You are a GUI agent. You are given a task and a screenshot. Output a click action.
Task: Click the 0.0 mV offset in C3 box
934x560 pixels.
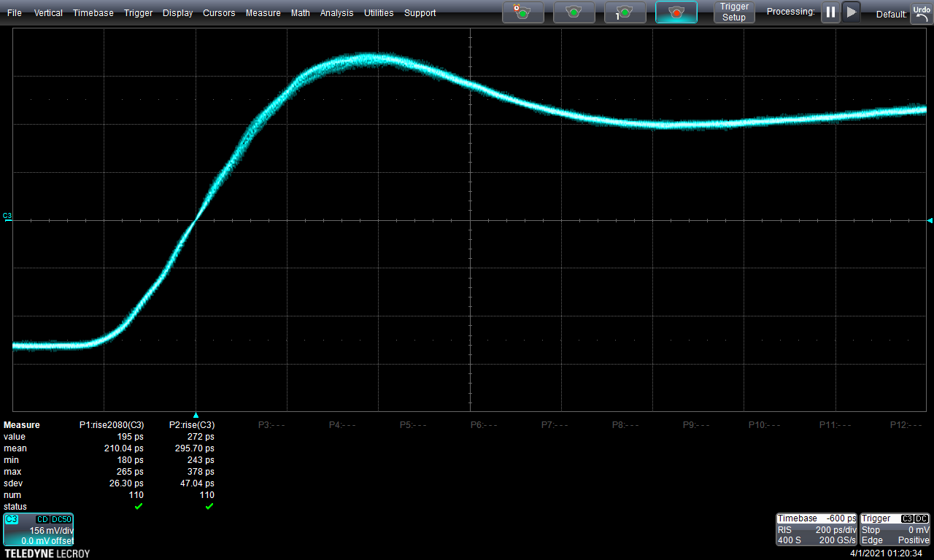(x=47, y=541)
